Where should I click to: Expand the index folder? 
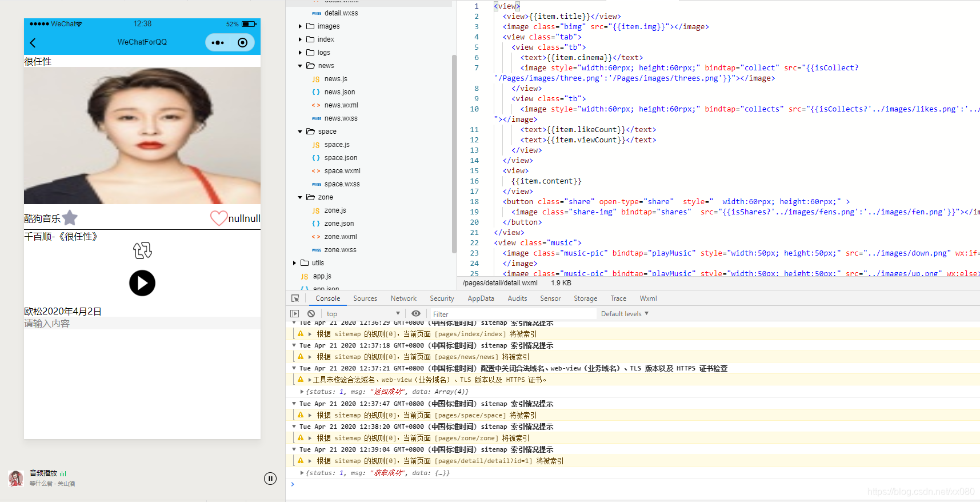point(300,39)
